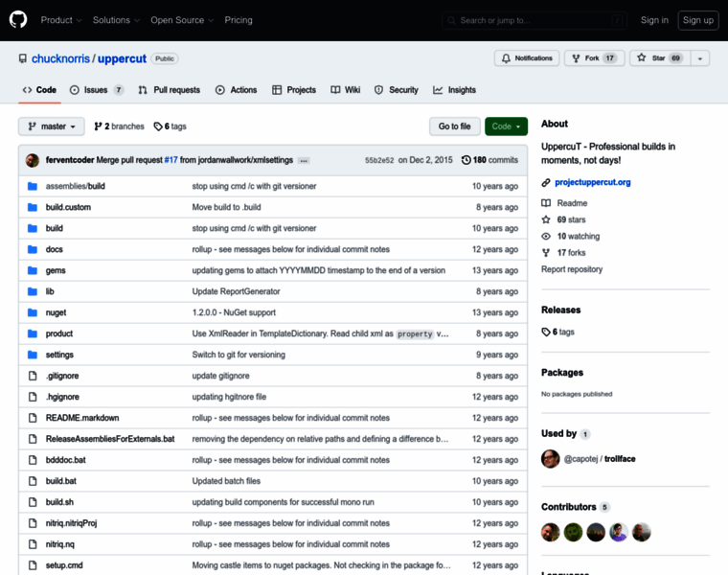
Task: Open the ReleaseAssembliesForExternals.bat file
Action: tap(110, 439)
